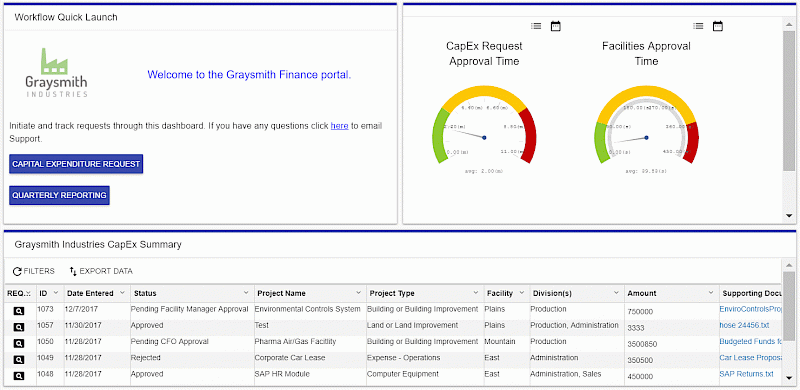Viewport: 800px width, 390px height.
Task: Click CapEx table scrollbar down arrow
Action: (789, 378)
